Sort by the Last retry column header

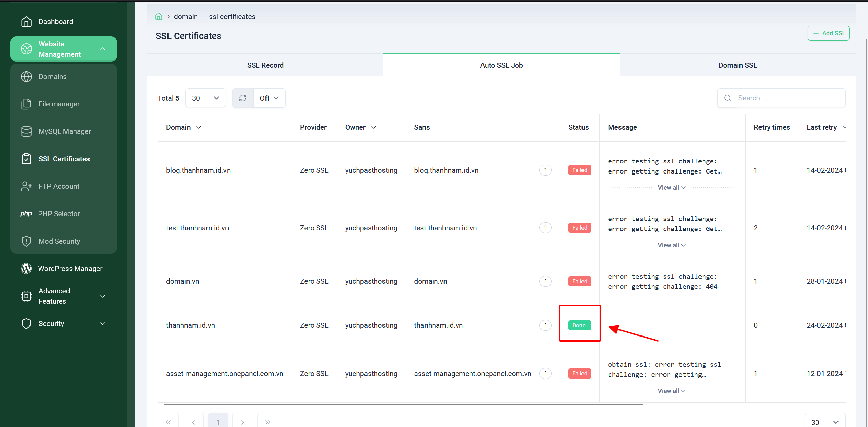click(x=826, y=127)
